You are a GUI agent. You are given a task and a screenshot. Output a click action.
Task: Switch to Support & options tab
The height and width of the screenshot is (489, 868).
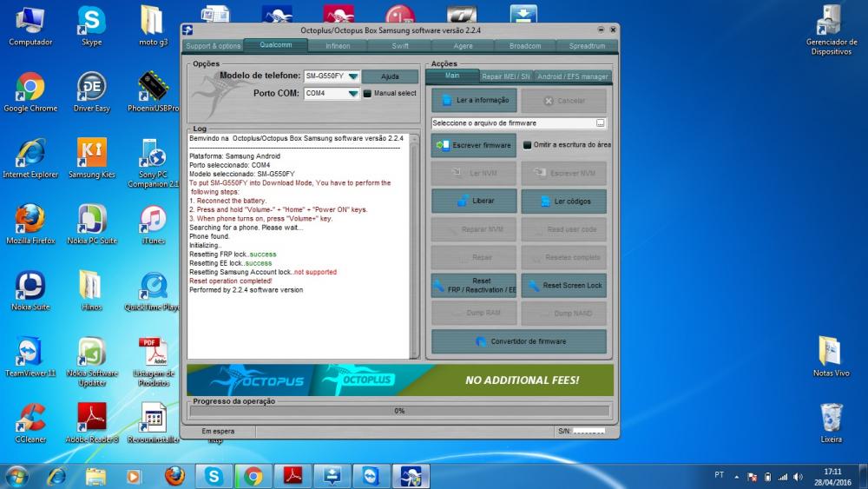click(214, 46)
